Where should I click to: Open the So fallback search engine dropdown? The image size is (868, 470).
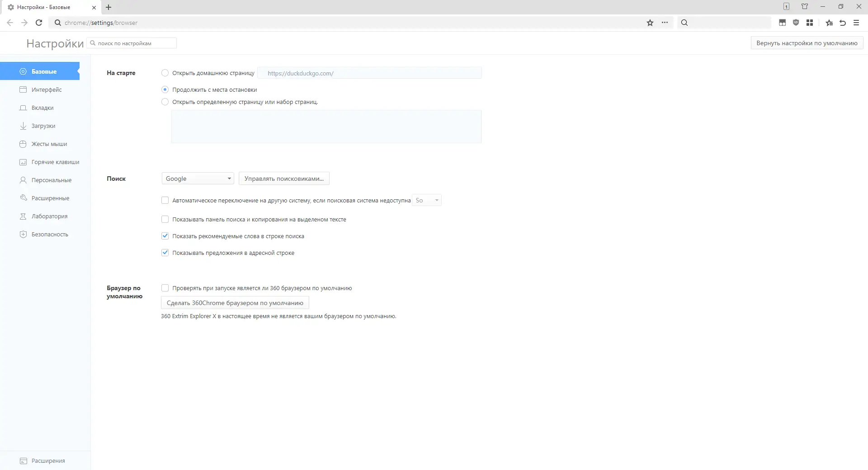coord(427,200)
